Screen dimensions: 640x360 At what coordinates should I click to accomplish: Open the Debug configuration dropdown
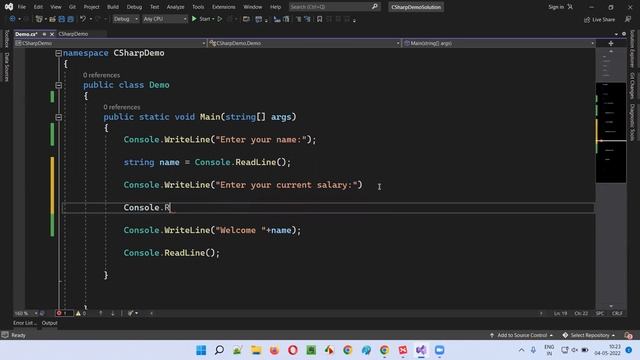[x=125, y=19]
